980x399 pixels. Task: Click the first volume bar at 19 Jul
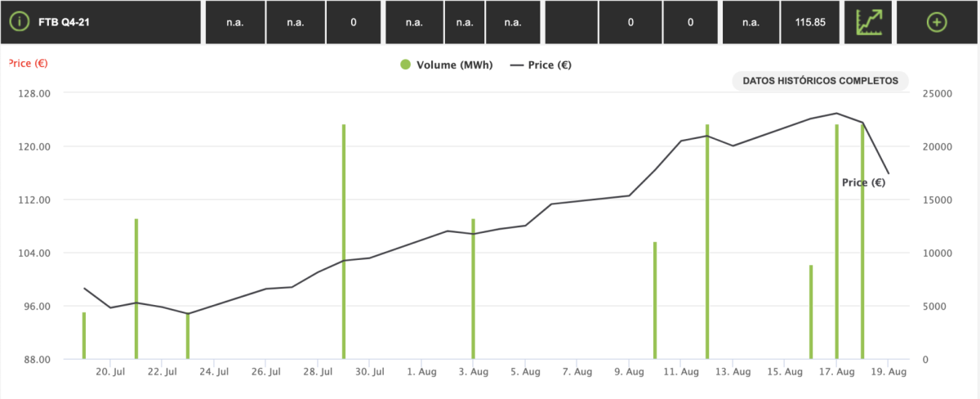pos(84,335)
